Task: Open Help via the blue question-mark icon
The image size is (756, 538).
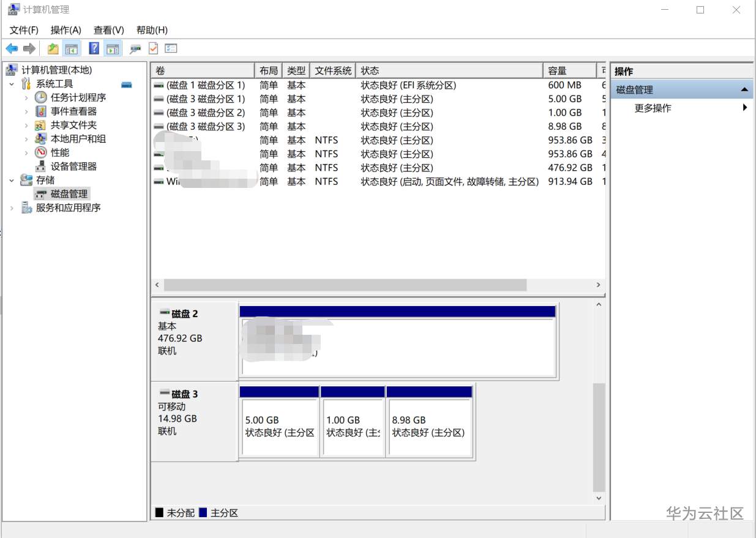Action: click(94, 48)
